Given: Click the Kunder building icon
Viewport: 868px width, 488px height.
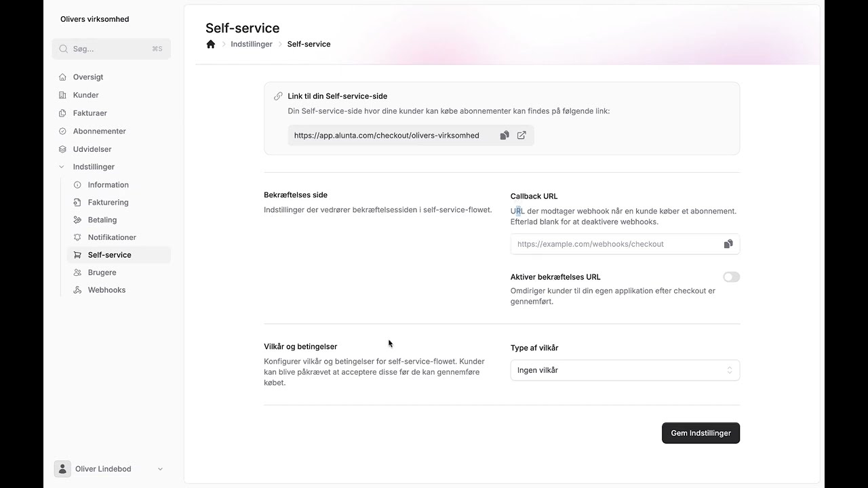Looking at the screenshot, I should 62,95.
